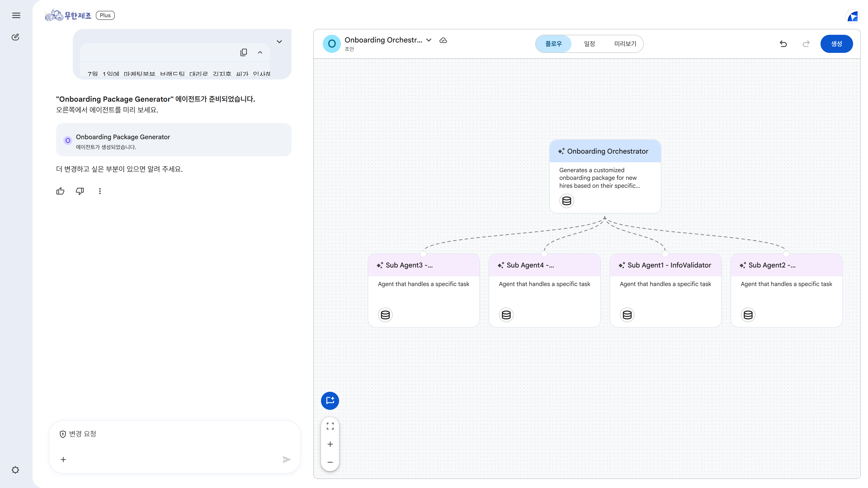Image resolution: width=868 pixels, height=488 pixels.
Task: Undo the last change
Action: (x=783, y=44)
